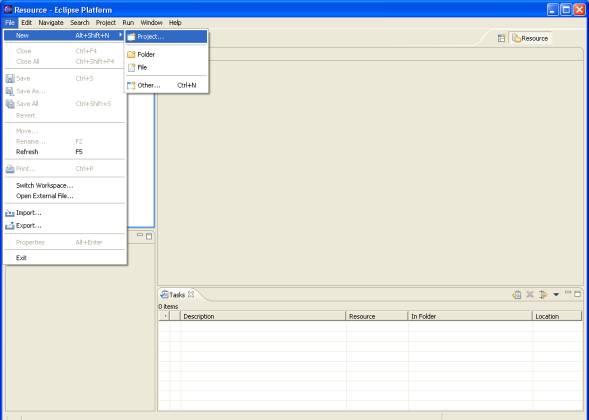Open the Edit menu
Screen dimensions: 589x420
26,23
